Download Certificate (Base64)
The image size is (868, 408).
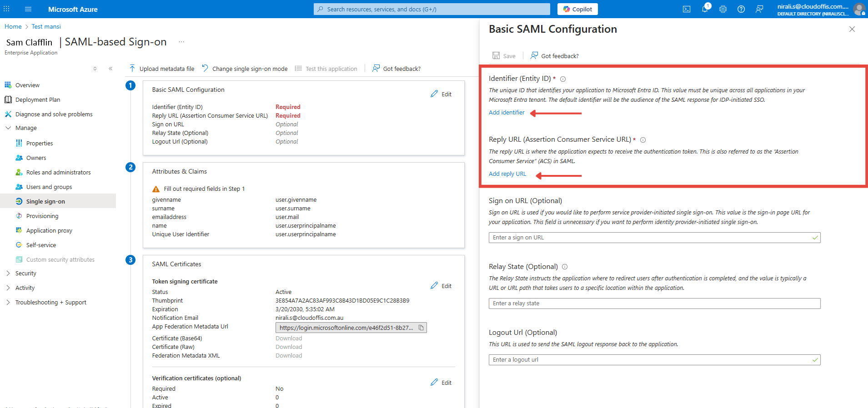pyautogui.click(x=289, y=338)
